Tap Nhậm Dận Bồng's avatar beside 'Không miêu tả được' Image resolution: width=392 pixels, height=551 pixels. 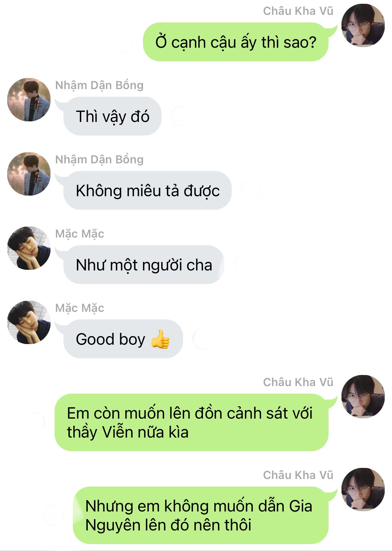click(x=29, y=174)
